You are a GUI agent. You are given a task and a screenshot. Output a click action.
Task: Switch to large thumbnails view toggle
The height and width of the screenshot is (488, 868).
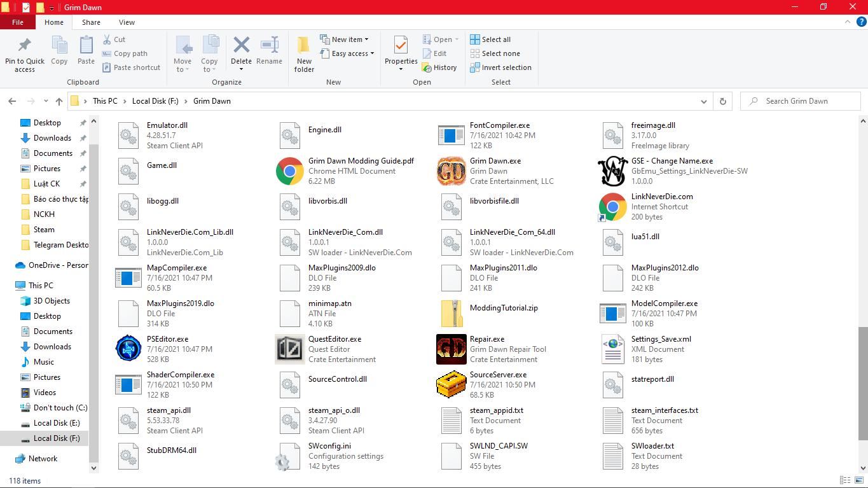pyautogui.click(x=859, y=480)
